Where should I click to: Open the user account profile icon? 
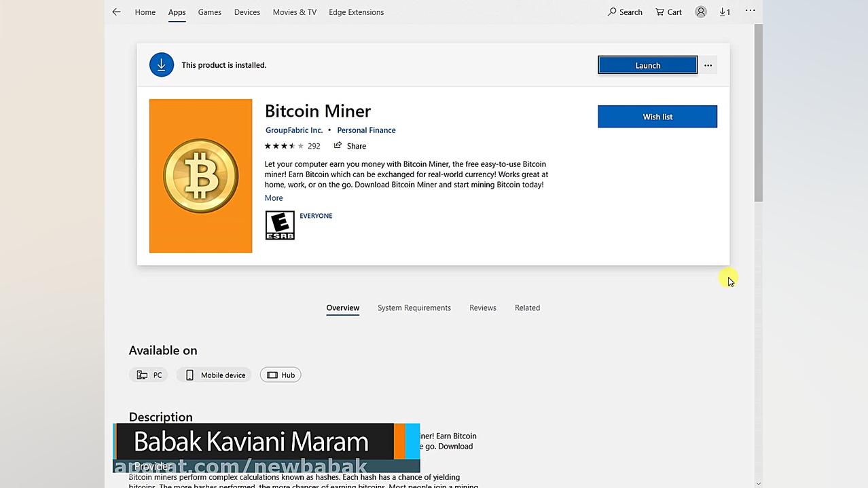(701, 12)
